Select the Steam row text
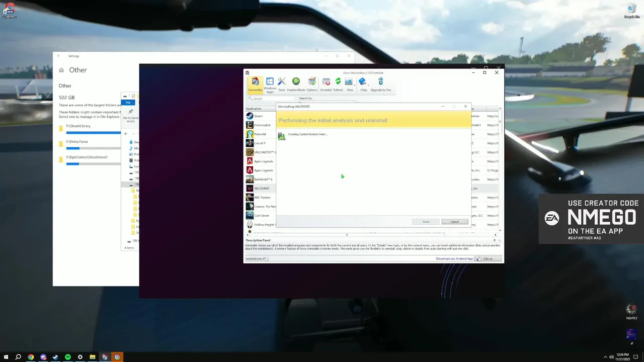Viewport: 644px width, 362px height. 259,116
